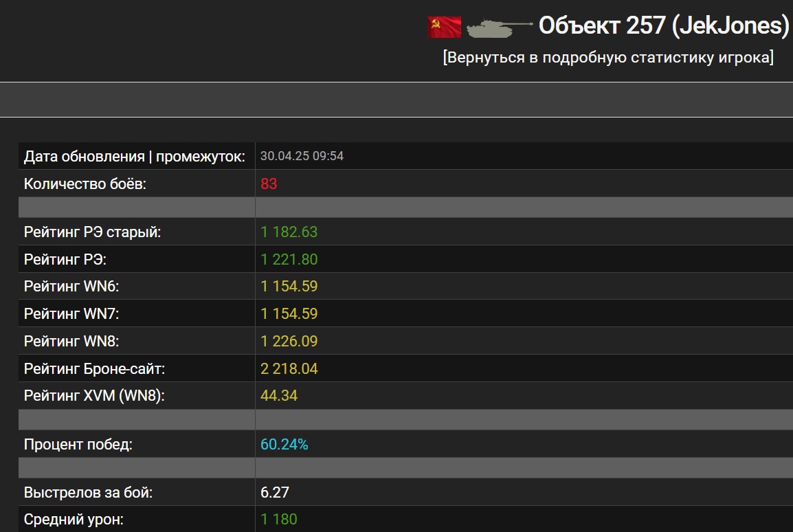Screen dimensions: 793x532
Task: Click the Soviet flag icon
Action: 444,27
